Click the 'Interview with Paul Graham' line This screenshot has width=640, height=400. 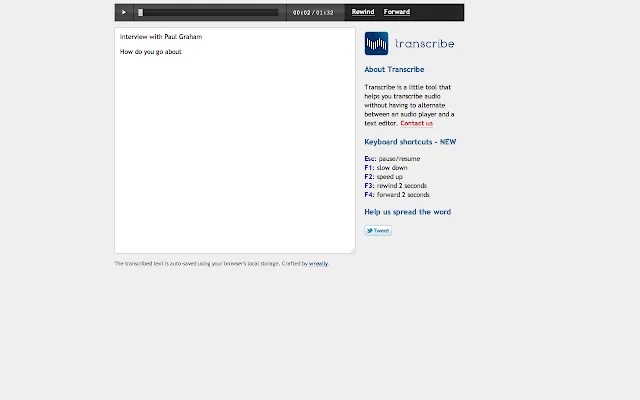point(161,37)
